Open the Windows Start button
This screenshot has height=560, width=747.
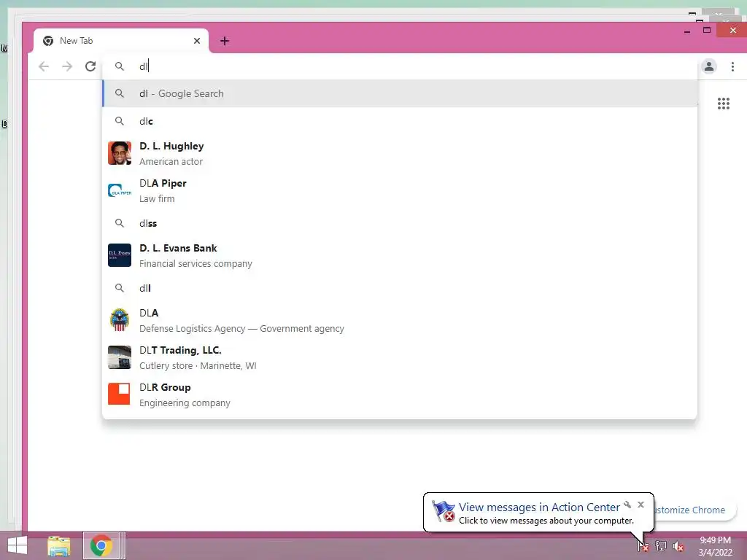point(18,545)
